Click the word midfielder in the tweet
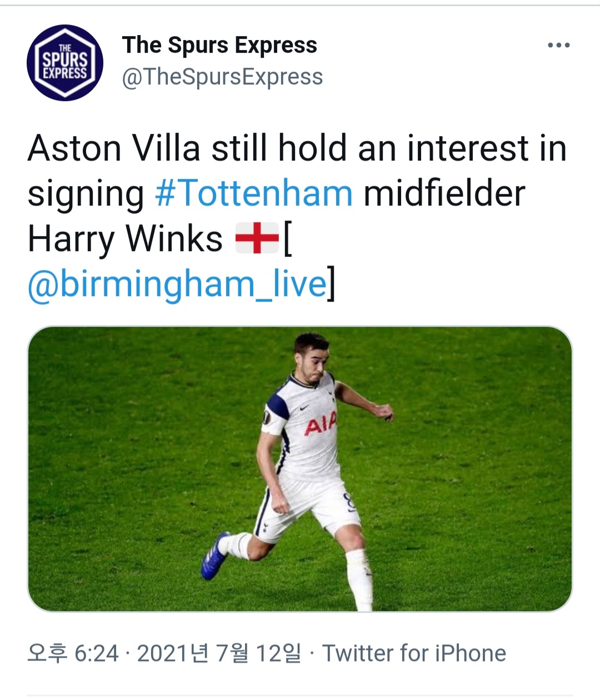This screenshot has height=700, width=600. point(444,193)
